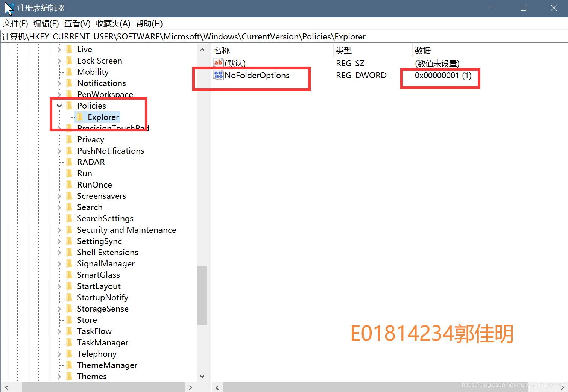Select the RunOnce key label

(x=94, y=185)
